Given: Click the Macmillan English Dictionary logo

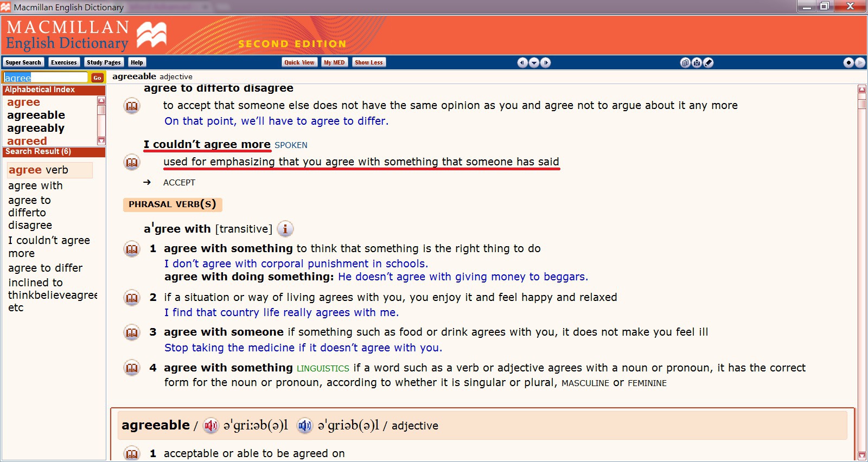Looking at the screenshot, I should pos(87,35).
